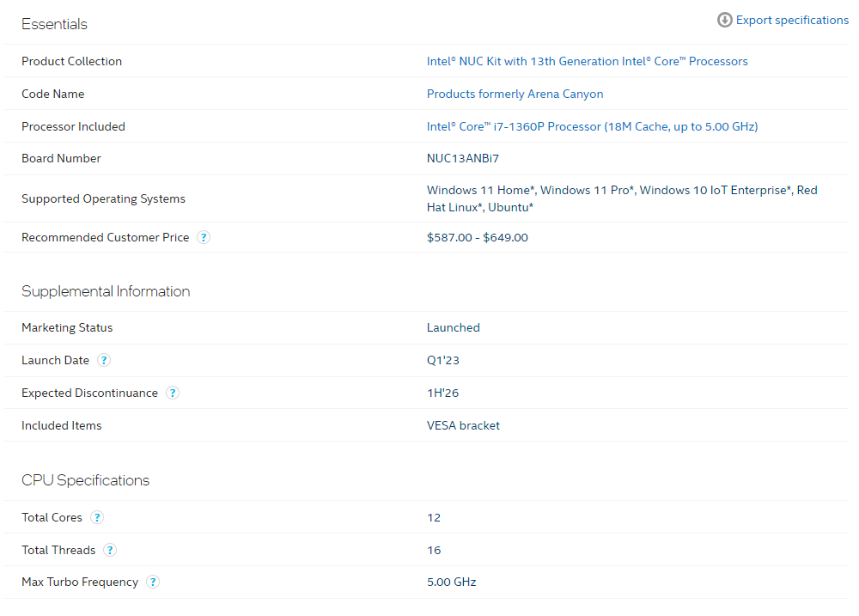The image size is (859, 616).
Task: Open the Intel Core i7-1360P Processor link
Action: [x=592, y=127]
